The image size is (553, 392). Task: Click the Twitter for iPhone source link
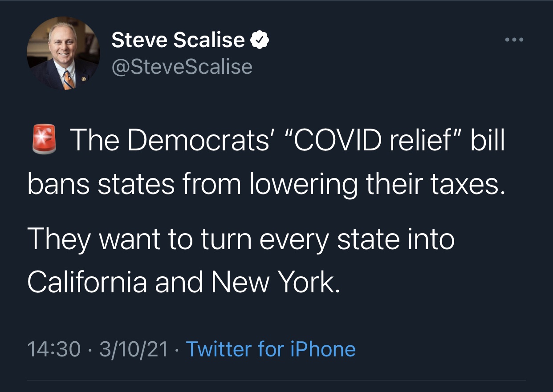pos(270,349)
